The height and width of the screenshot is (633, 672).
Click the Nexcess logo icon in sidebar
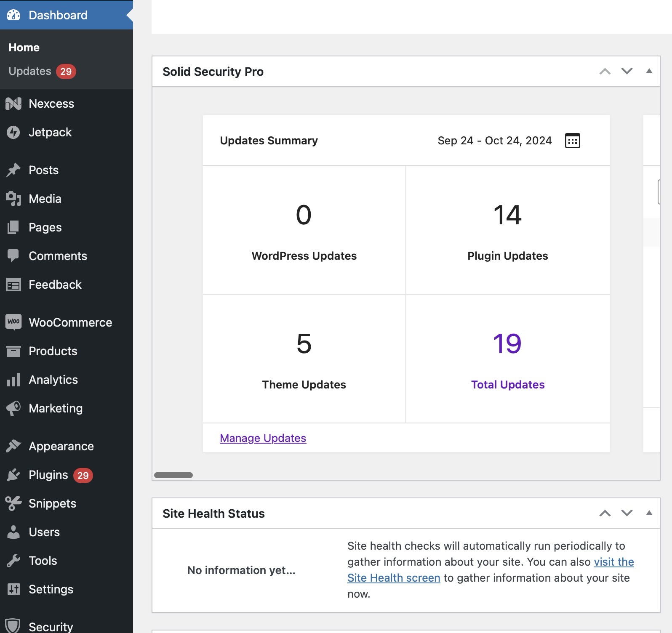(13, 104)
